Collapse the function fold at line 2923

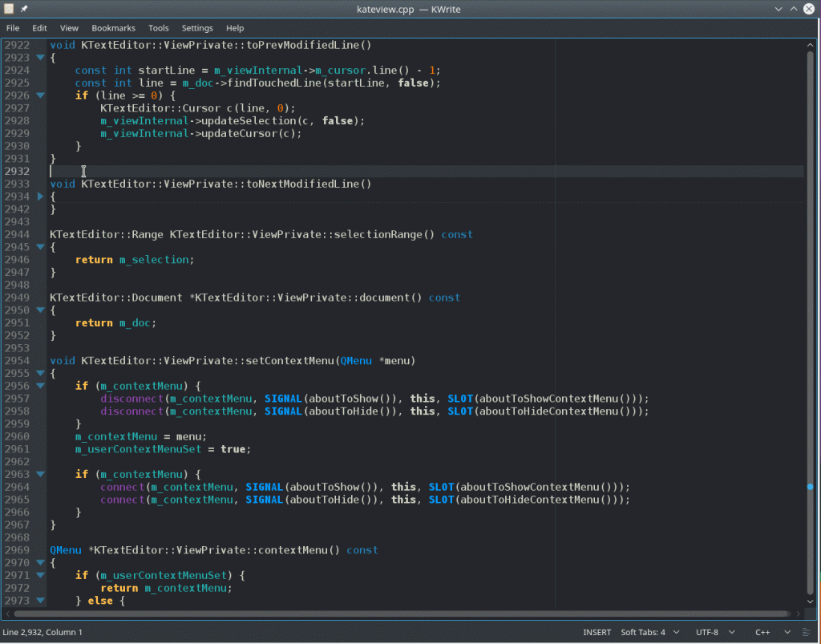click(40, 58)
